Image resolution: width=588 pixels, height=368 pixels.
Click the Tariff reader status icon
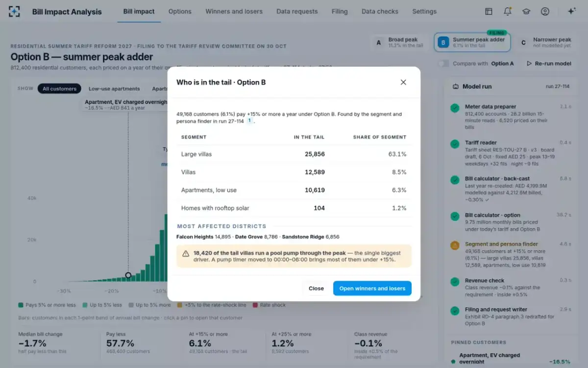[x=455, y=143]
